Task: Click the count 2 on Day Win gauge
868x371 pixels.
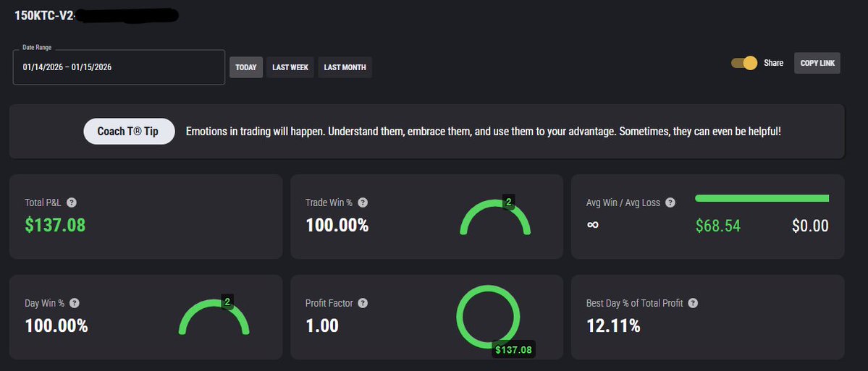Action: (x=227, y=302)
